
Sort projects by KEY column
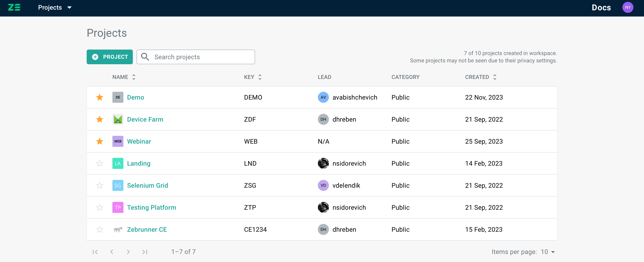[x=253, y=77]
